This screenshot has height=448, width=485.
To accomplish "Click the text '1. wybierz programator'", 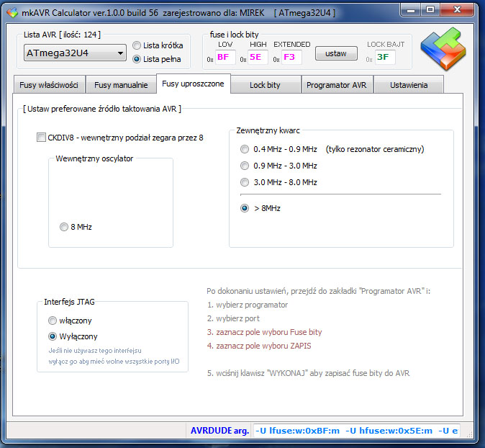I will click(x=248, y=305).
